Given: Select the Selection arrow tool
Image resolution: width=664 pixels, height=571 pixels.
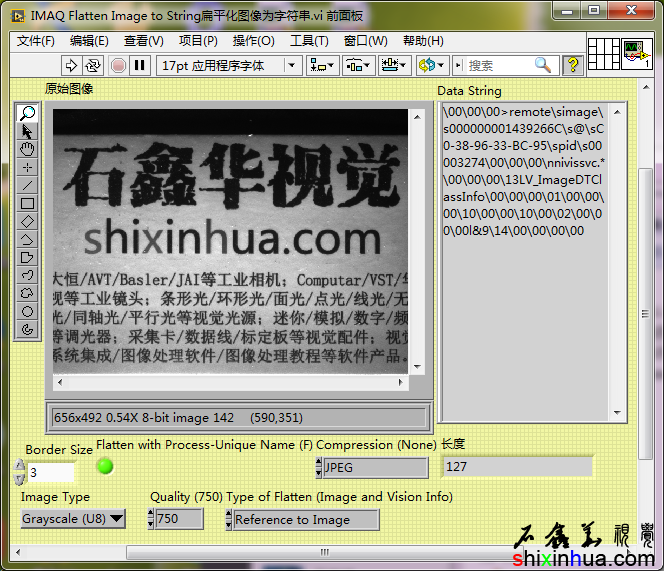Looking at the screenshot, I should pyautogui.click(x=28, y=131).
